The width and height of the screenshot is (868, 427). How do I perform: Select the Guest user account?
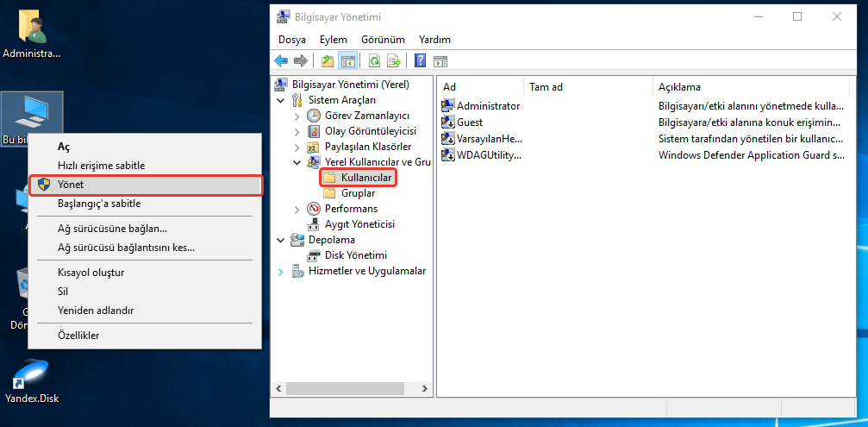pyautogui.click(x=469, y=122)
